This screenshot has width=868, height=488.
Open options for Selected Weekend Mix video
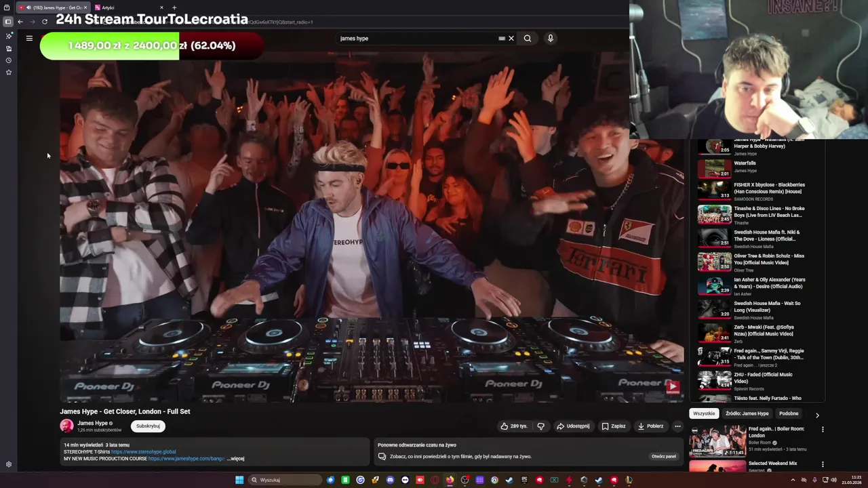pos(823,464)
